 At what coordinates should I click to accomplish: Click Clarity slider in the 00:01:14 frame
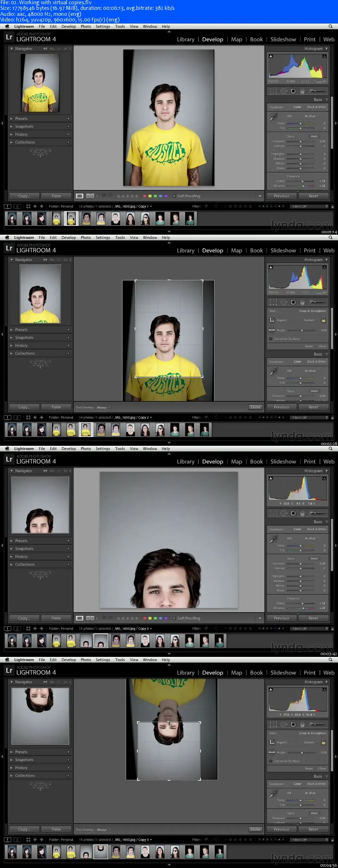click(x=301, y=181)
